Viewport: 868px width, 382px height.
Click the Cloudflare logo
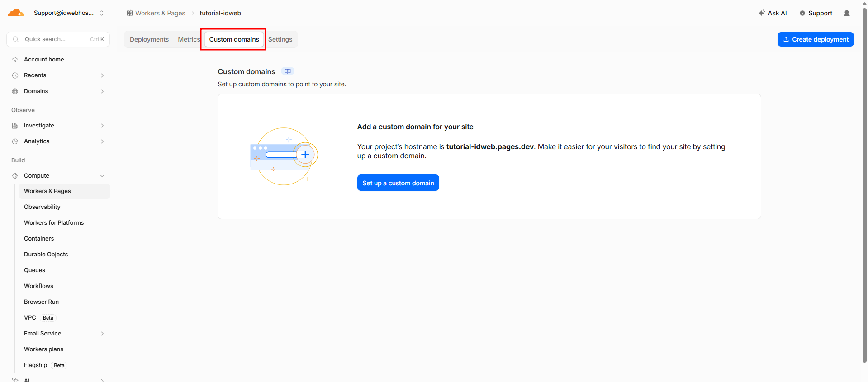16,13
